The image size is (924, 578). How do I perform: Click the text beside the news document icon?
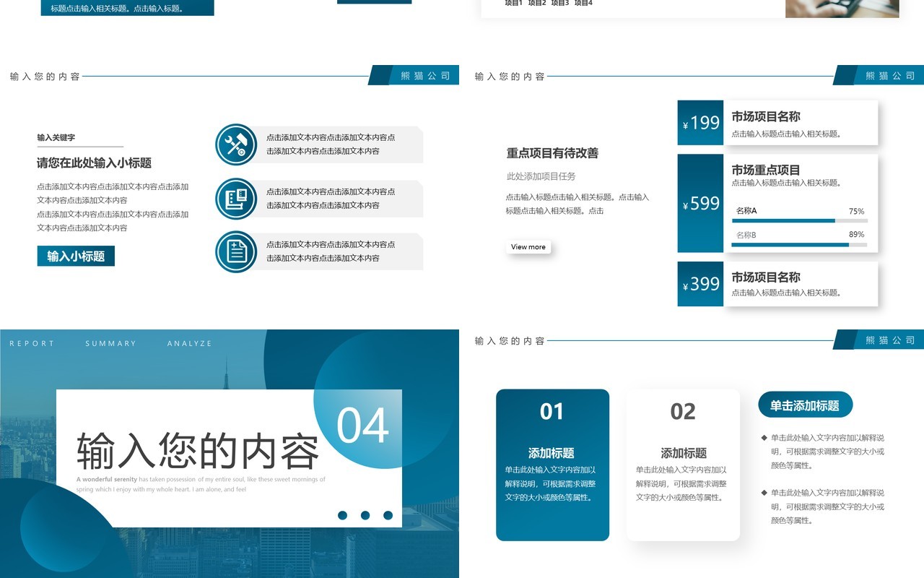pyautogui.click(x=331, y=199)
